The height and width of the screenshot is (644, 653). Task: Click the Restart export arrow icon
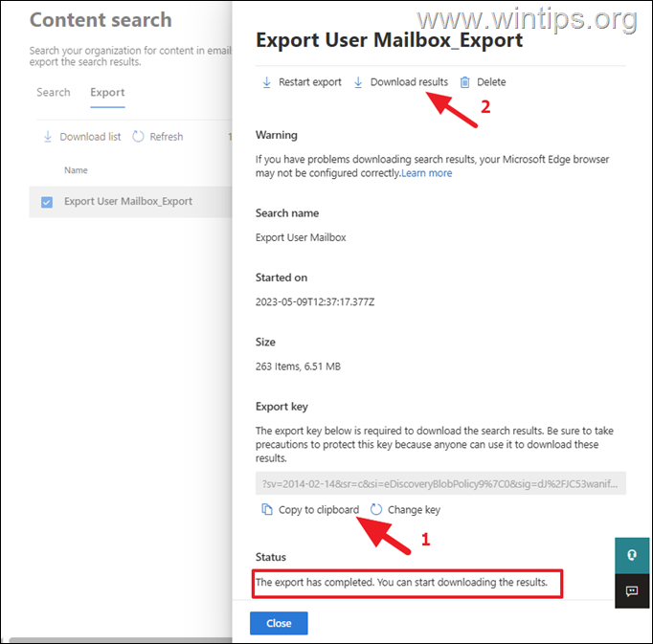point(266,82)
